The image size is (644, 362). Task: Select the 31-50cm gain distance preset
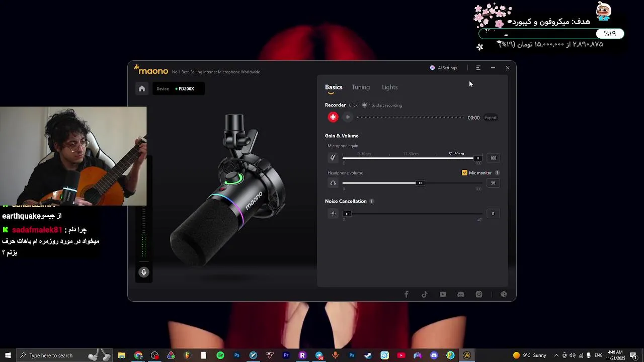coord(456,154)
